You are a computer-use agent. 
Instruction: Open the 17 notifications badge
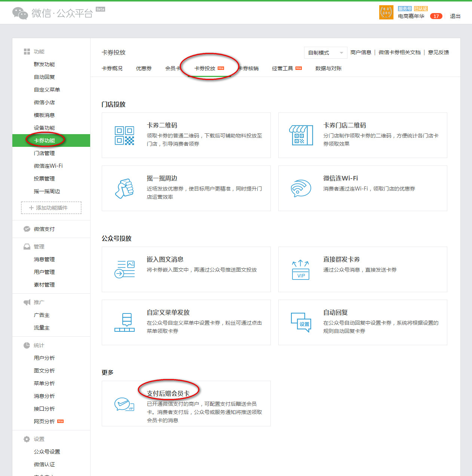click(436, 16)
